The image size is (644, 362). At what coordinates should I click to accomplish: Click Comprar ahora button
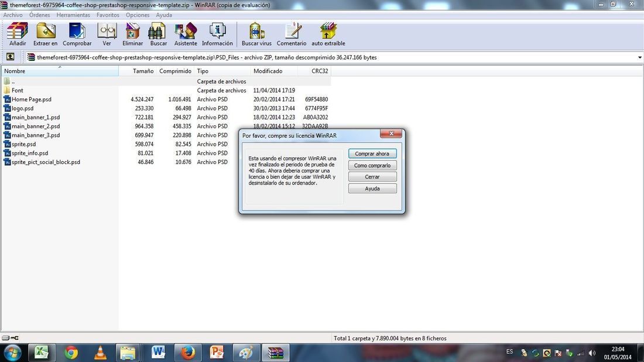coord(372,153)
